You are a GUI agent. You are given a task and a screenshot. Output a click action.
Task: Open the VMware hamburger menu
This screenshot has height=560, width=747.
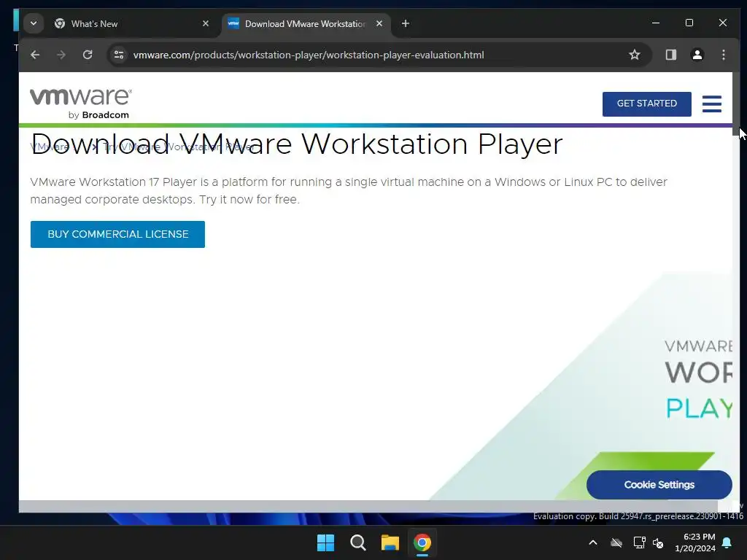coord(712,104)
